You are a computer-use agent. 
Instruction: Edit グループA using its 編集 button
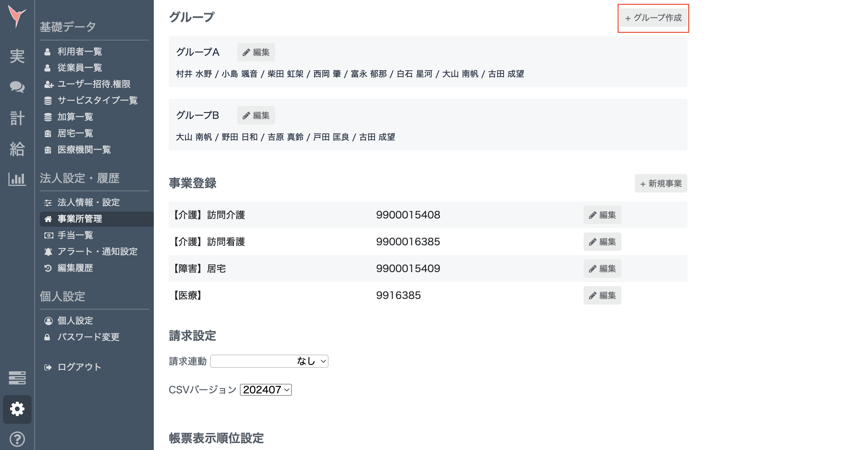[256, 52]
